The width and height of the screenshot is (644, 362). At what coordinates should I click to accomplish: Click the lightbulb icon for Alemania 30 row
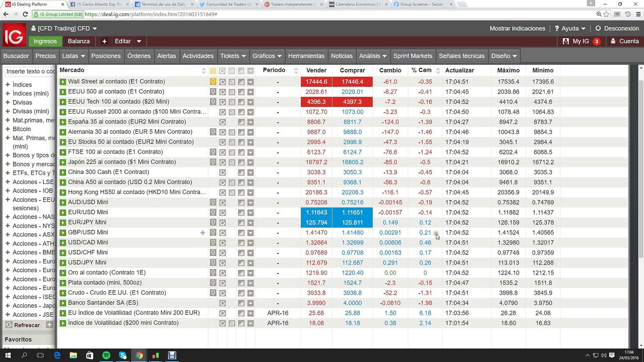point(213,132)
